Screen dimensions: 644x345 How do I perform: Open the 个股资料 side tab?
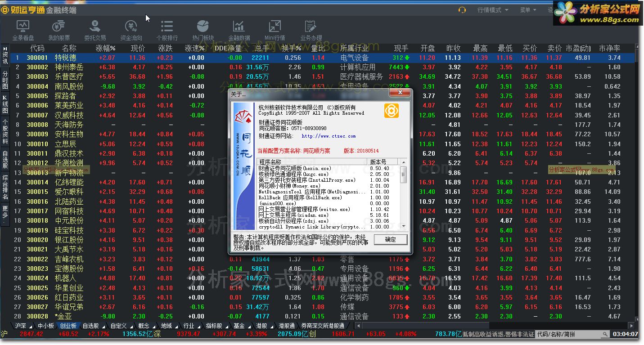[5, 131]
